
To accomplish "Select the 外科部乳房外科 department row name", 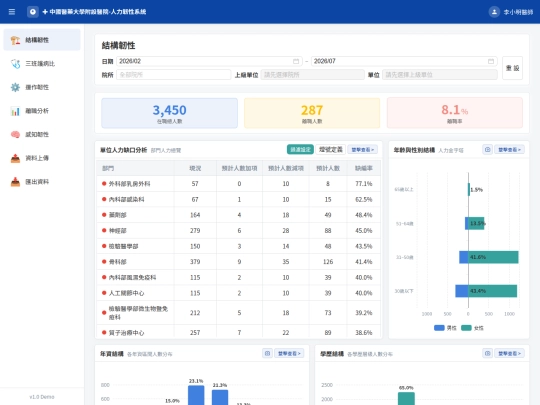I will click(x=129, y=184).
